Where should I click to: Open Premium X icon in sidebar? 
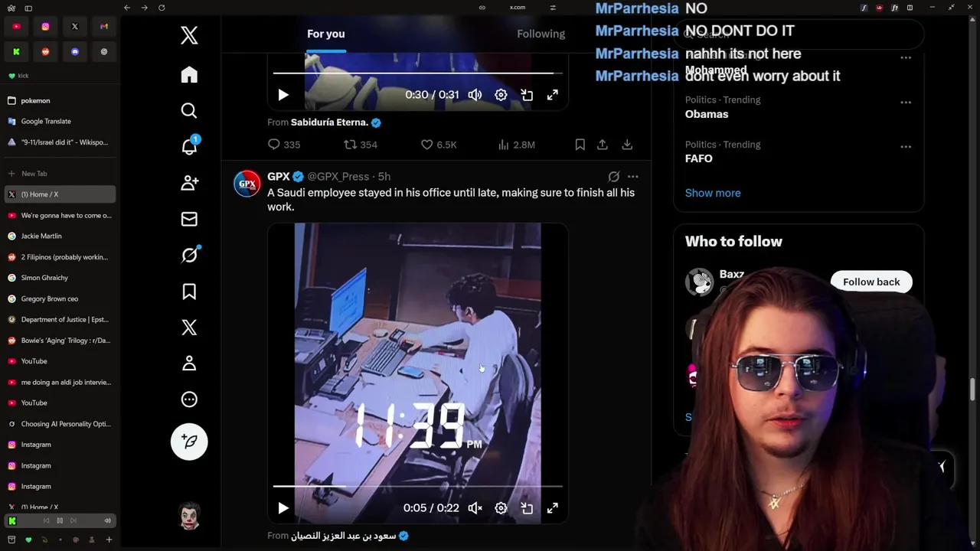[189, 328]
